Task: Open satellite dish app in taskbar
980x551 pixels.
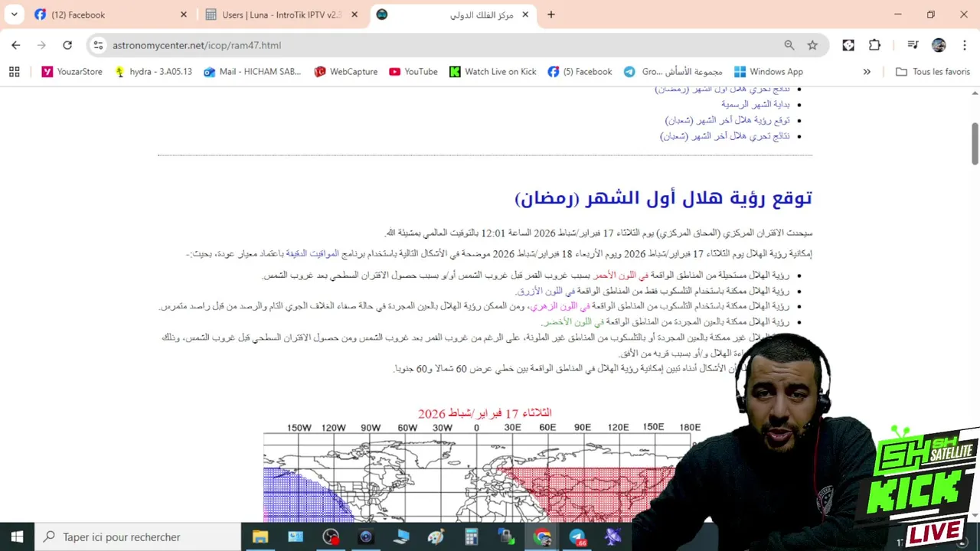Action: 612,537
